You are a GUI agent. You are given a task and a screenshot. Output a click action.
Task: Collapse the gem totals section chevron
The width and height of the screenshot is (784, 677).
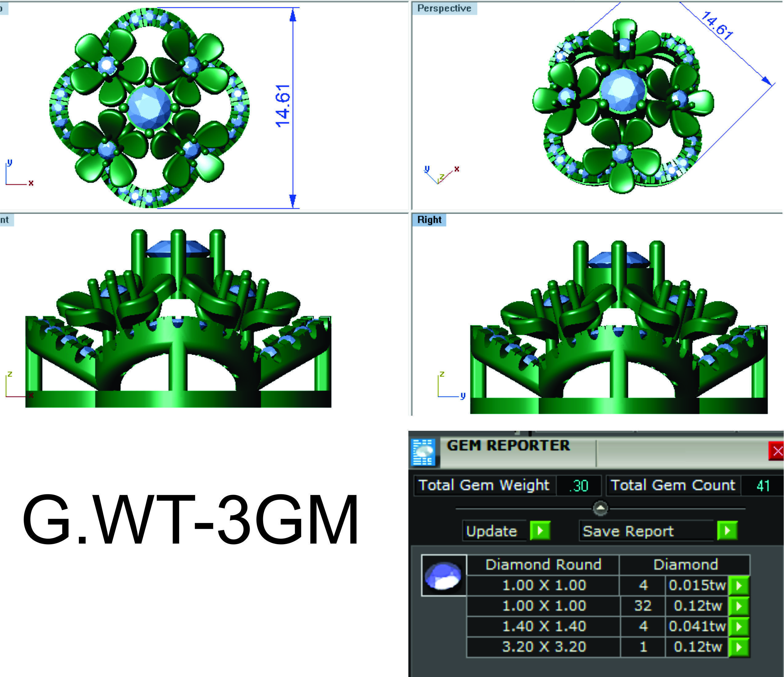(x=601, y=508)
